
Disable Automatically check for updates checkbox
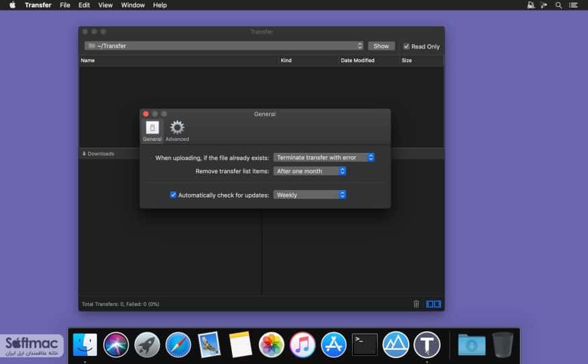(173, 195)
